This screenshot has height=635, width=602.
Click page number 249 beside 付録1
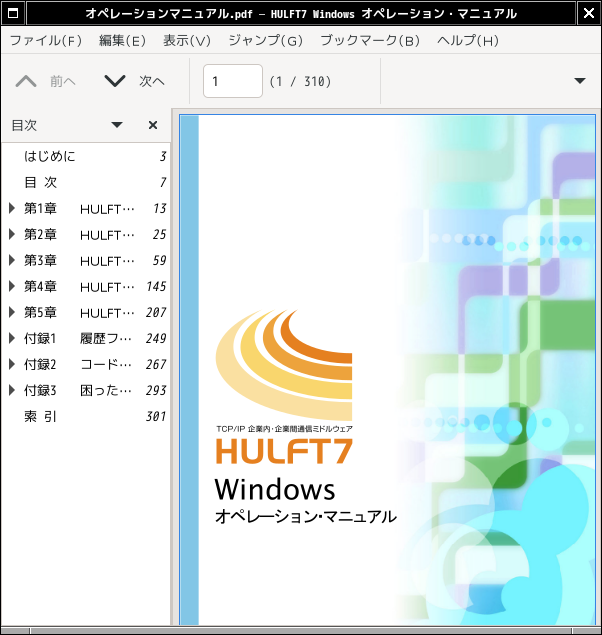[156, 338]
